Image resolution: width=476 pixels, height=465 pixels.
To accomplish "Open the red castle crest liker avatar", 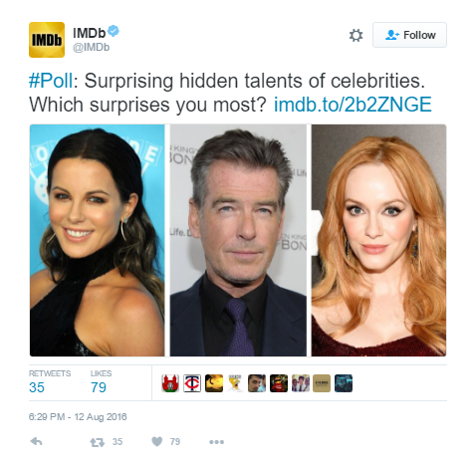I will (x=170, y=383).
